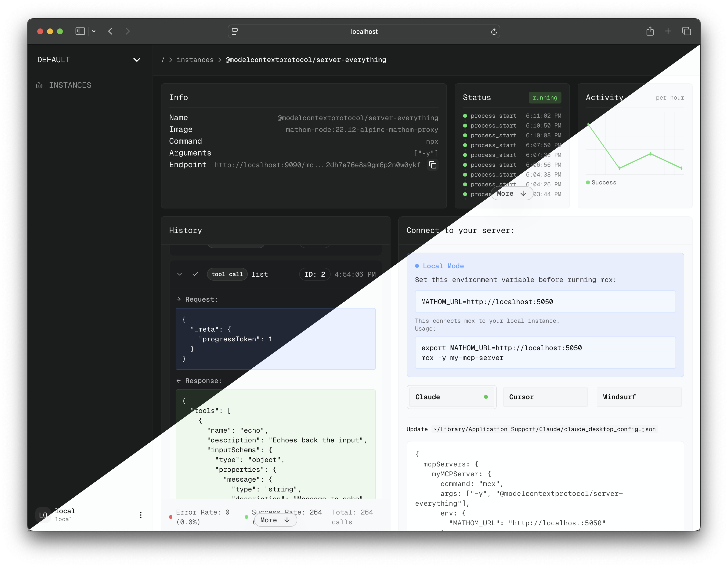Click the Local Mode heading
Screen dimensions: 728x567
(443, 266)
